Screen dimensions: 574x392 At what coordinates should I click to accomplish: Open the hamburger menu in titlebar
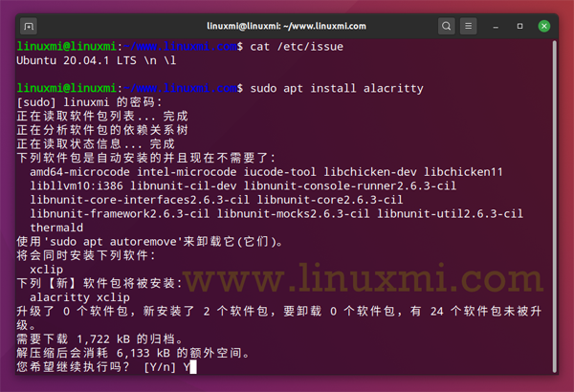(468, 26)
